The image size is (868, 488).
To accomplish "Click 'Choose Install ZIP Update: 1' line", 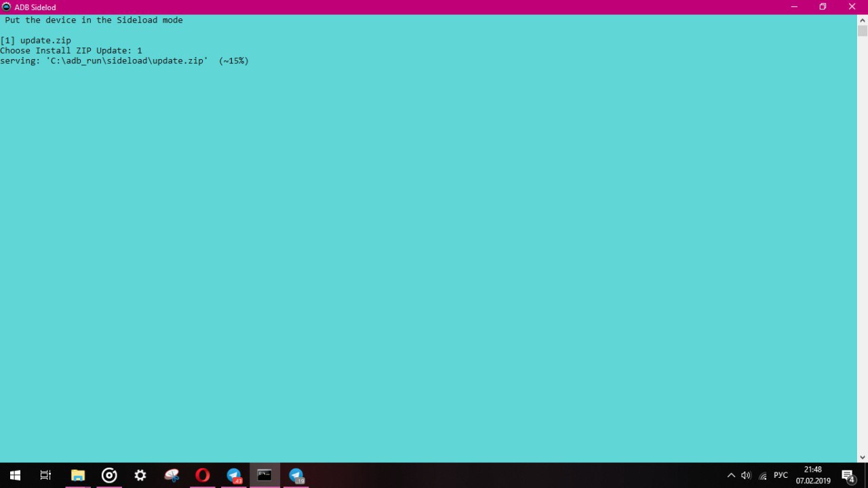I will 71,51.
